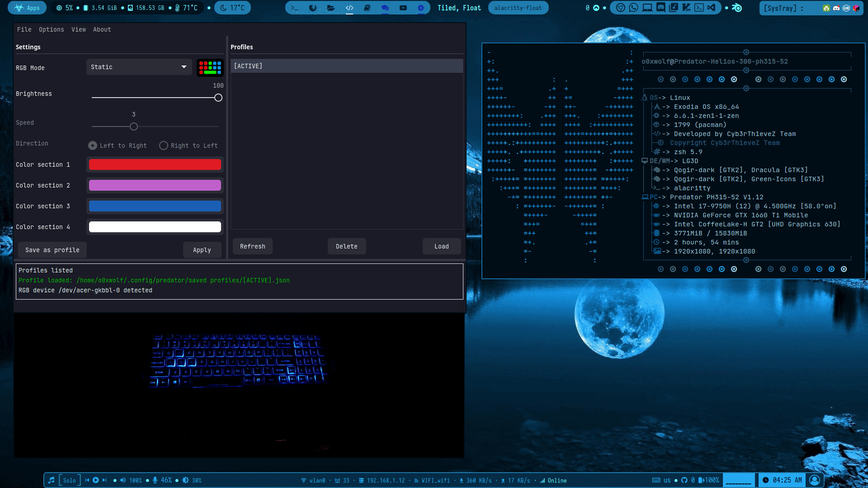
Task: Open the RGB color palette icon
Action: (210, 68)
